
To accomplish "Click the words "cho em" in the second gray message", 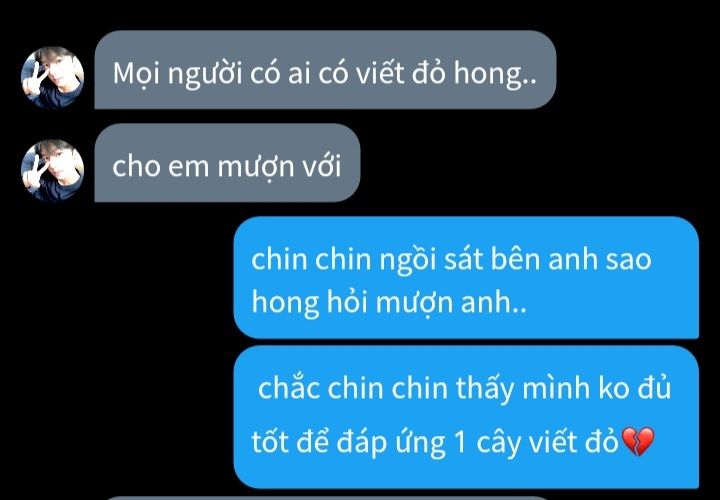I will (x=161, y=166).
